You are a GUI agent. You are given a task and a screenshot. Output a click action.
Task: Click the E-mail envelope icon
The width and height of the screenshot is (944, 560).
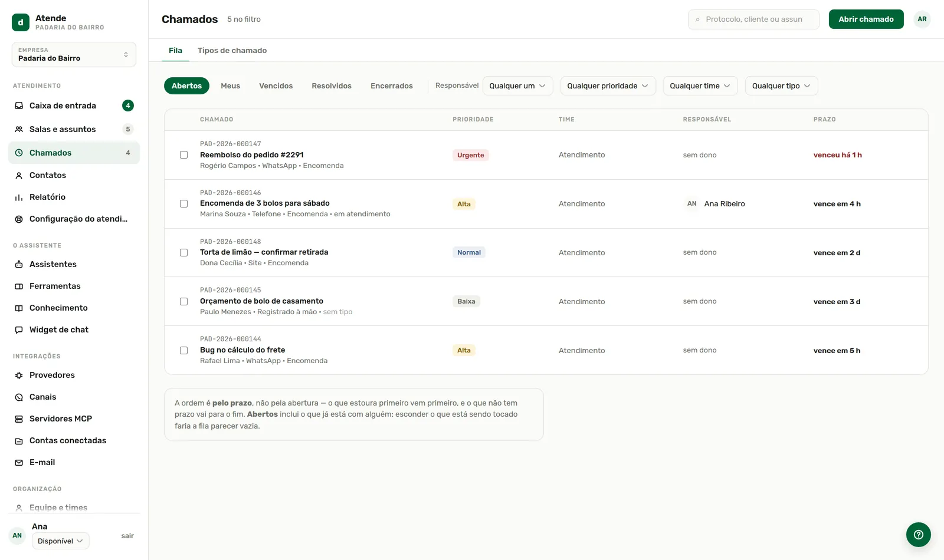[x=19, y=463]
